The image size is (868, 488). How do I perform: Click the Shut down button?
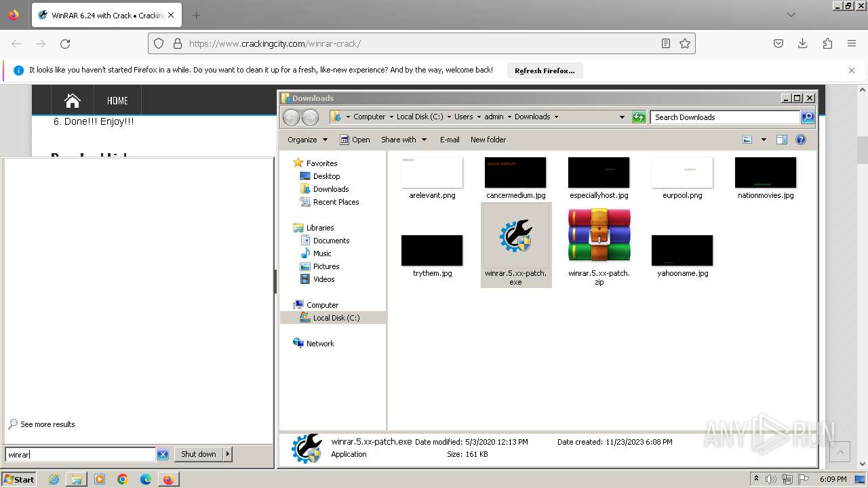tap(198, 454)
